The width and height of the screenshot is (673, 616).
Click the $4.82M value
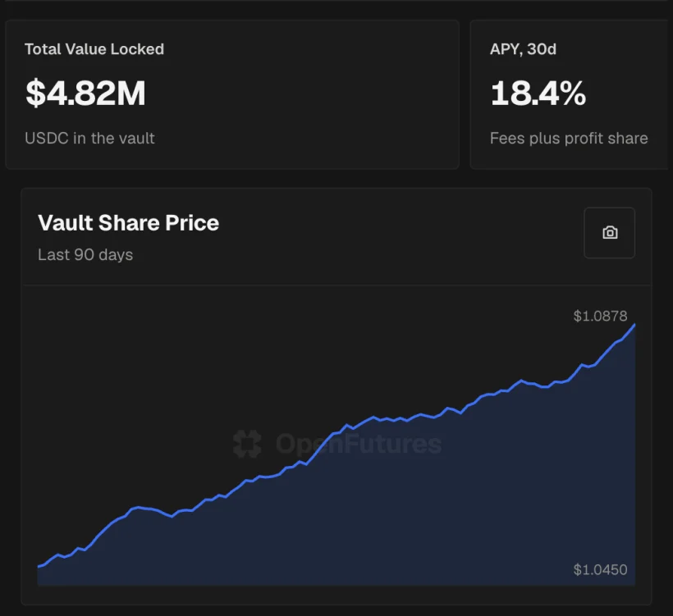(x=86, y=93)
